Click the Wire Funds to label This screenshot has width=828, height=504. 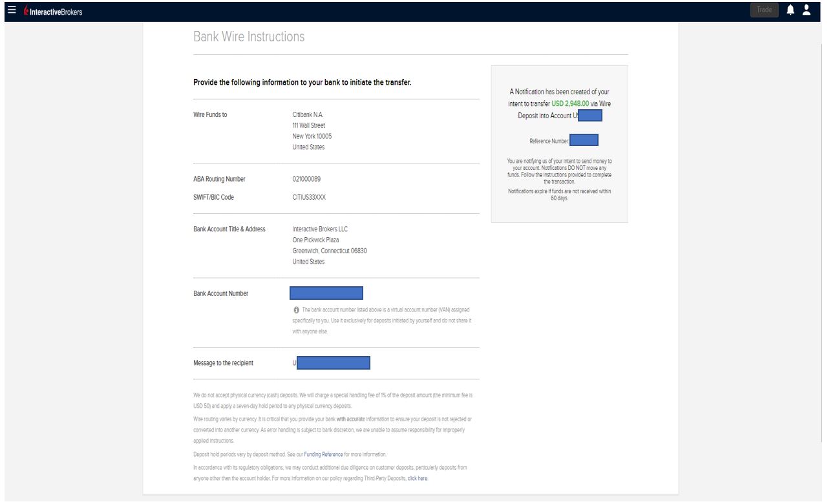tap(210, 114)
